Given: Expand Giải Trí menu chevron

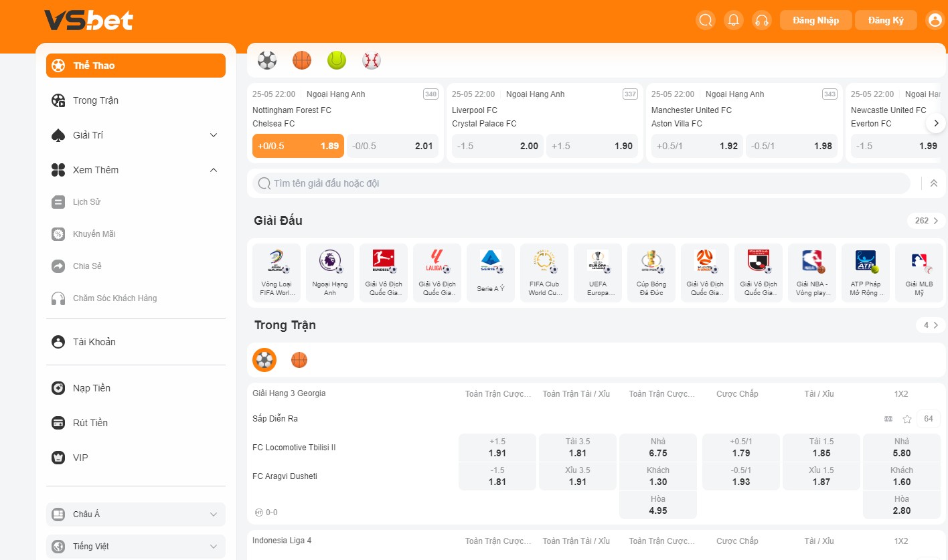Looking at the screenshot, I should click(x=214, y=135).
